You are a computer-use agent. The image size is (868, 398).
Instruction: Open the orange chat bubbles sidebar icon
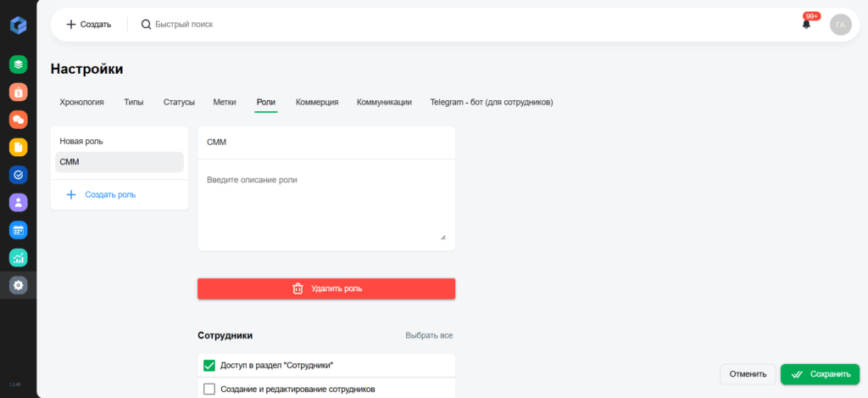pyautogui.click(x=19, y=120)
